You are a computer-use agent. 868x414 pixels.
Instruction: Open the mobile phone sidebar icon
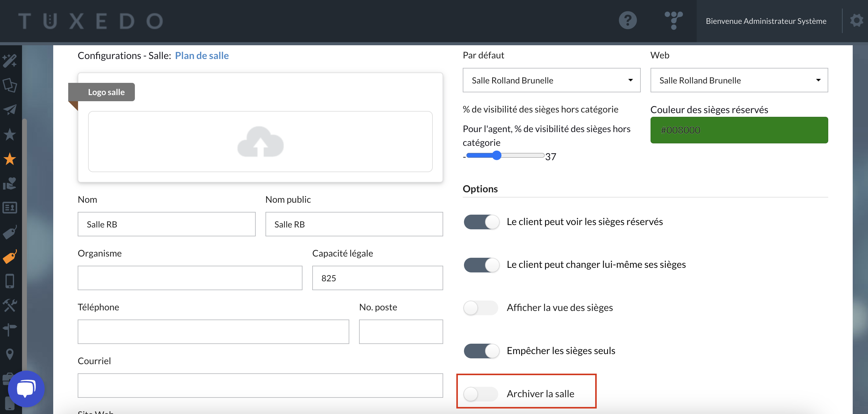click(x=10, y=281)
